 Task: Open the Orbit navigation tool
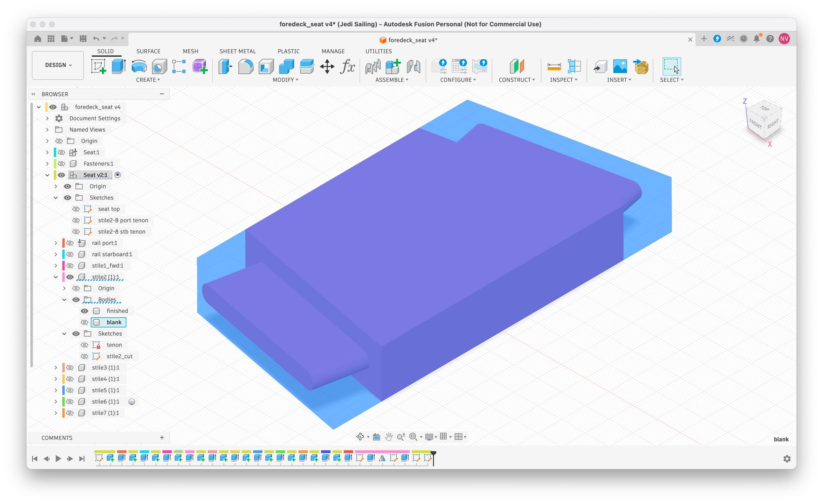(x=360, y=437)
